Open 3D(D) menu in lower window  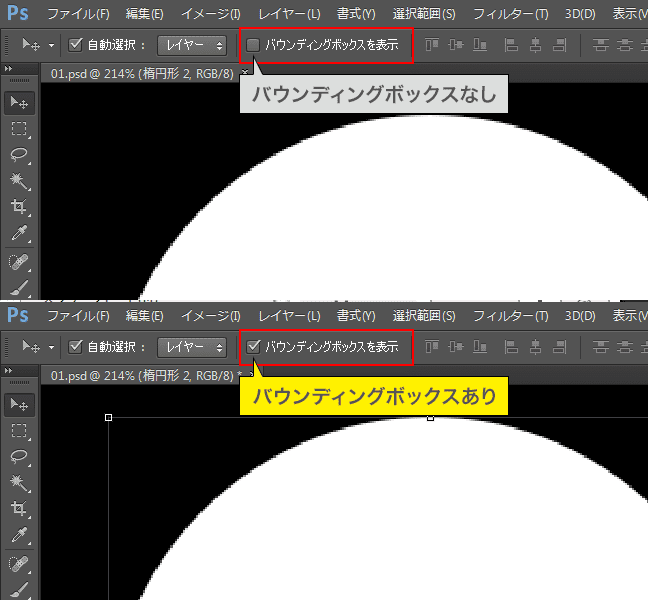[580, 316]
